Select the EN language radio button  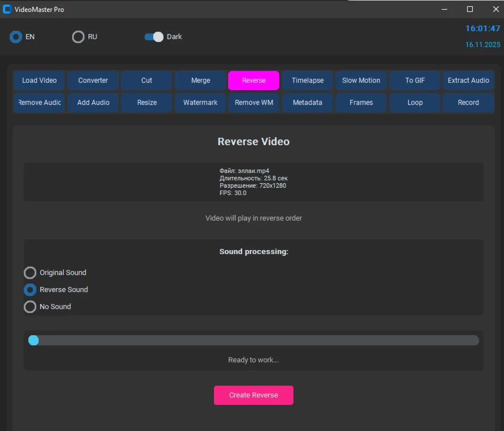(16, 37)
